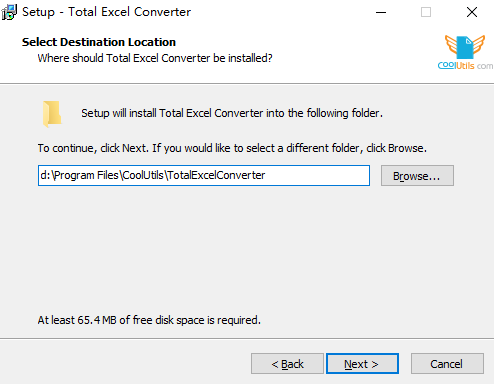Click the 'Setup will install Total Excel Converter' message
This screenshot has width=494, height=384.
pyautogui.click(x=232, y=113)
